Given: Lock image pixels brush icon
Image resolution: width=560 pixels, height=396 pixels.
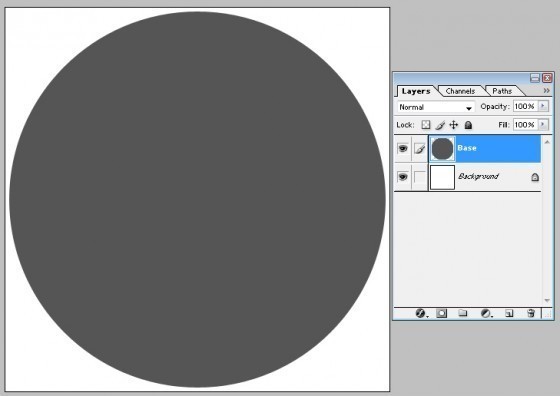Looking at the screenshot, I should pyautogui.click(x=440, y=125).
